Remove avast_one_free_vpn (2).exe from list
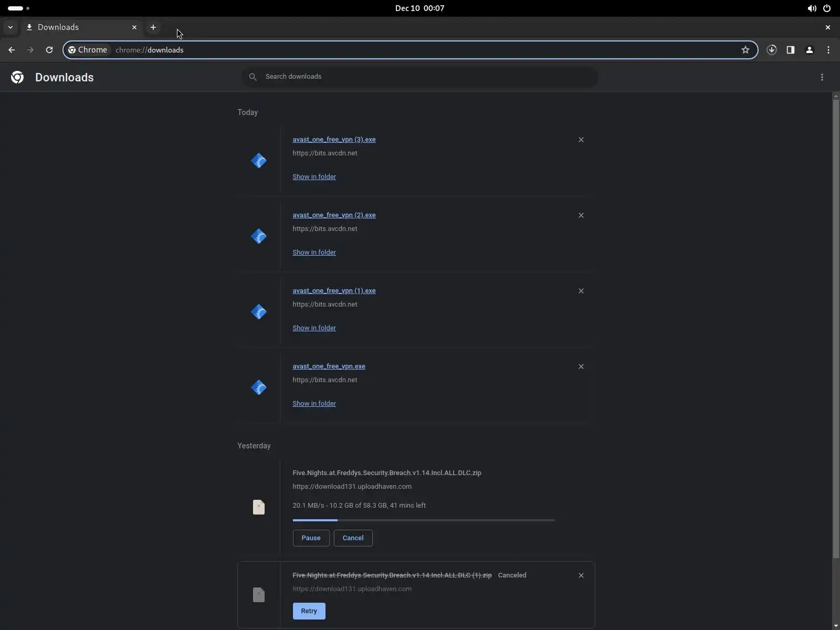The height and width of the screenshot is (630, 840). click(x=581, y=215)
